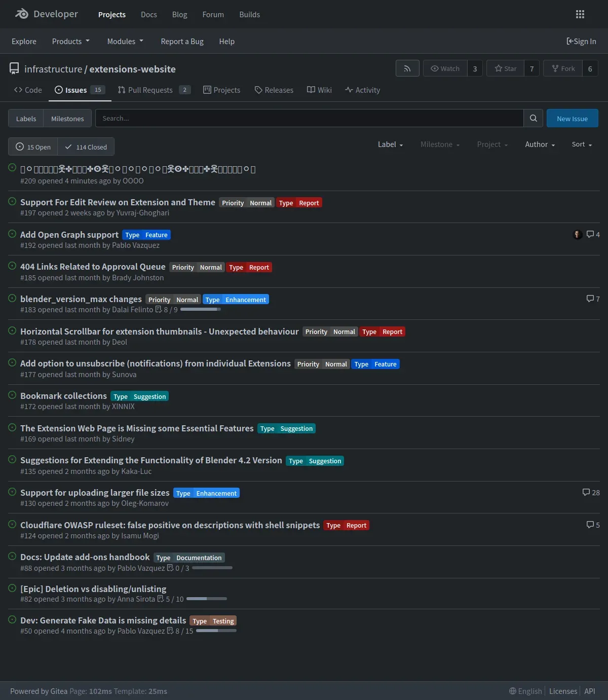608x700 pixels.
Task: Star the extensions-website repository
Action: pos(505,68)
